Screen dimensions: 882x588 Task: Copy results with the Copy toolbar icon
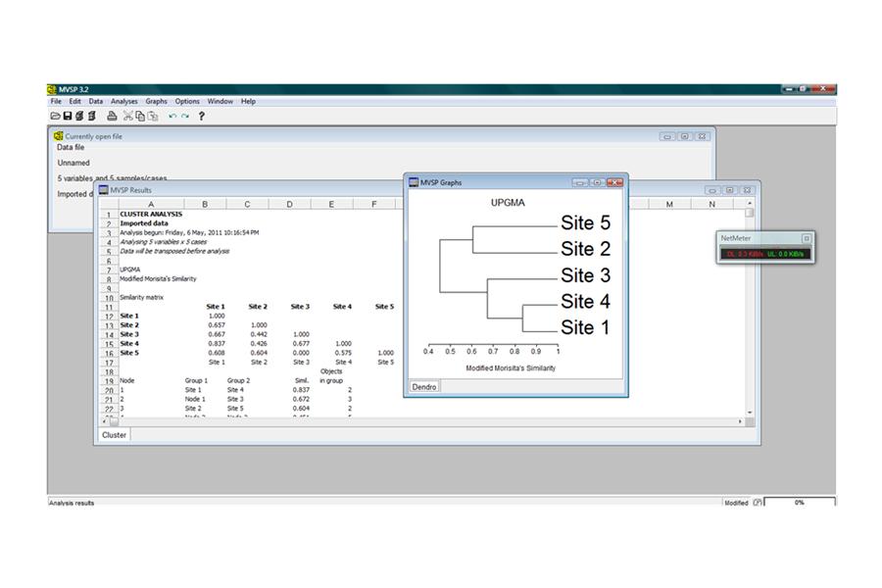pyautogui.click(x=138, y=115)
